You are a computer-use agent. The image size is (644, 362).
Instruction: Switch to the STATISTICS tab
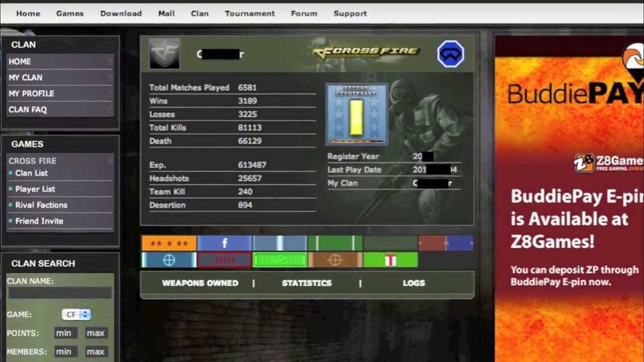[x=307, y=283]
